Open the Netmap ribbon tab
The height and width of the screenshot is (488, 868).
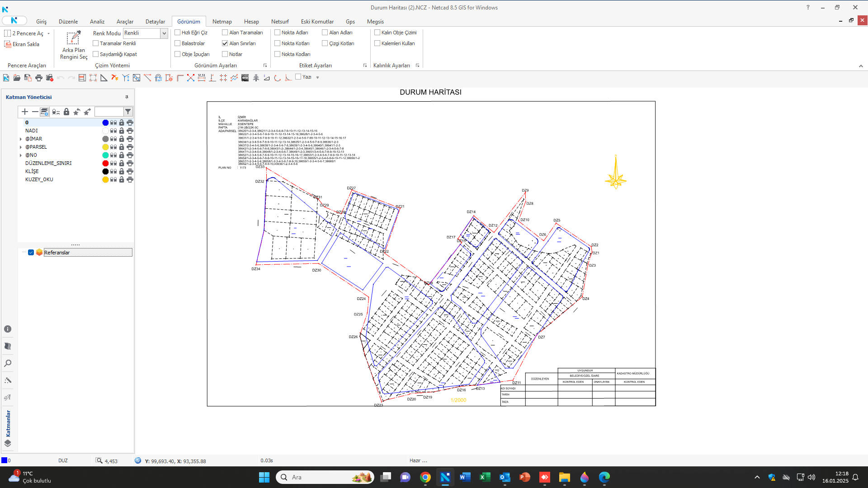(x=222, y=22)
